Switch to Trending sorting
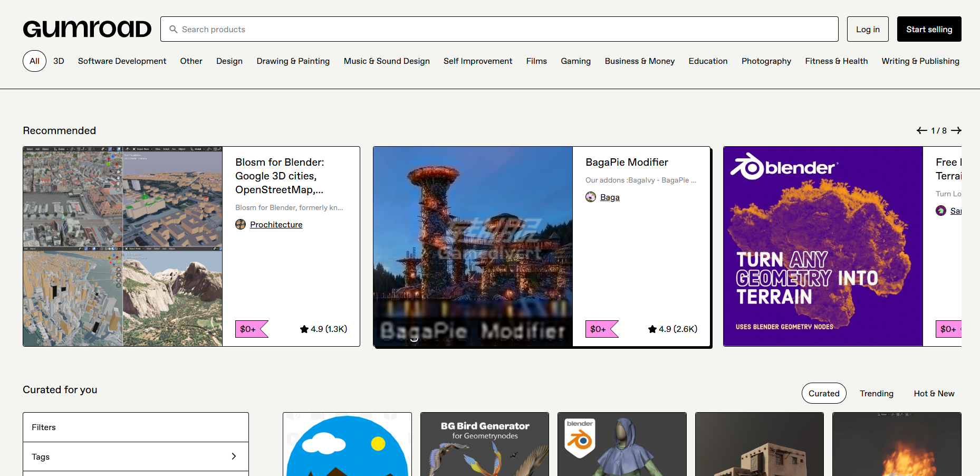Screen dimensions: 980x476 pyautogui.click(x=876, y=393)
